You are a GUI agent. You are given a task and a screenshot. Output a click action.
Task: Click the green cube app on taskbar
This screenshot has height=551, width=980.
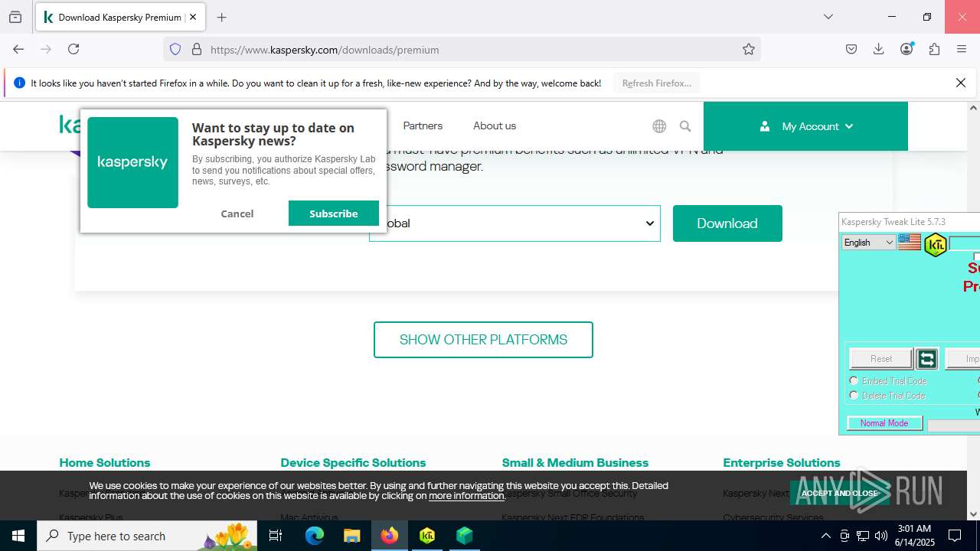[464, 536]
